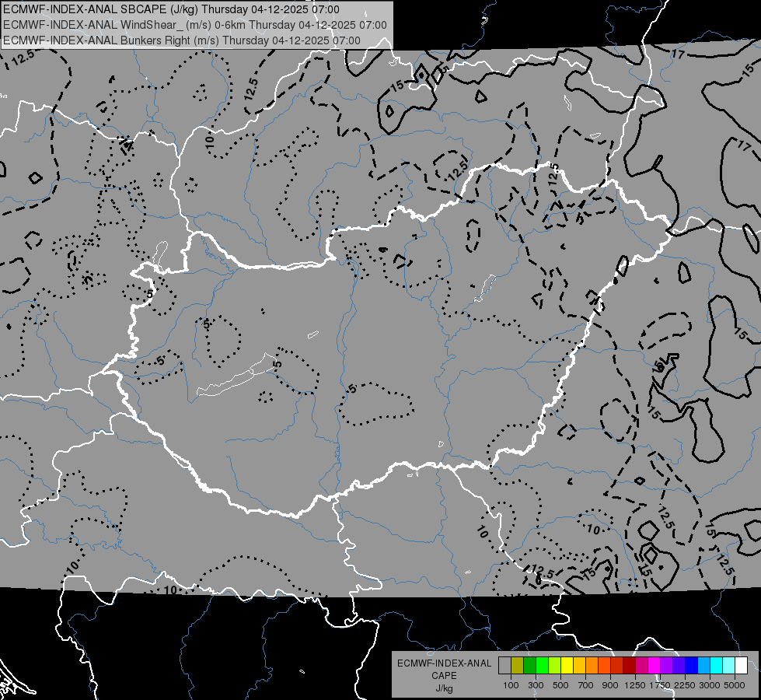
Task: Select the Bunkers Right (m/s) header line
Action: [182, 40]
